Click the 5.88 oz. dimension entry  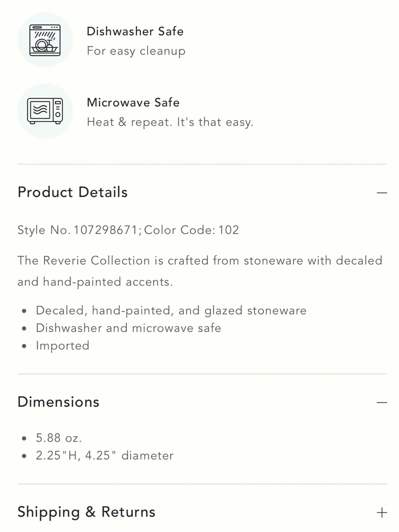(59, 438)
